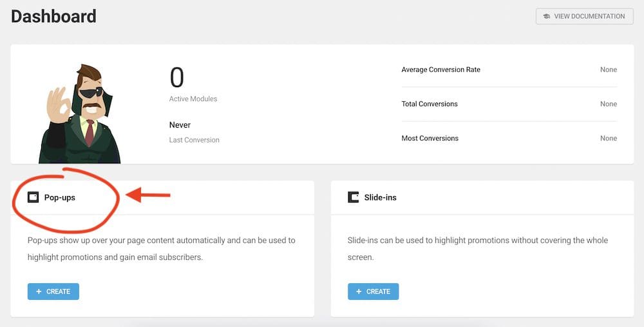Image resolution: width=644 pixels, height=327 pixels.
Task: Click the Never last conversion value
Action: [x=180, y=125]
